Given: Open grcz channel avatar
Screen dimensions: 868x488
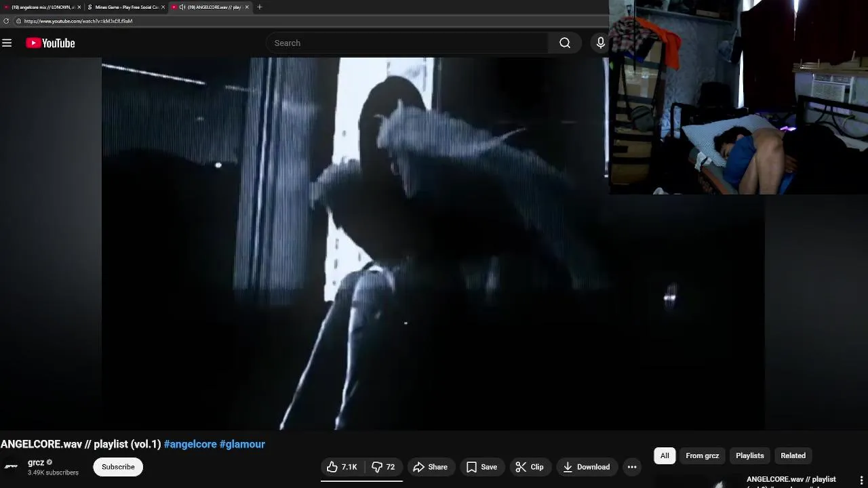Looking at the screenshot, I should tap(11, 466).
